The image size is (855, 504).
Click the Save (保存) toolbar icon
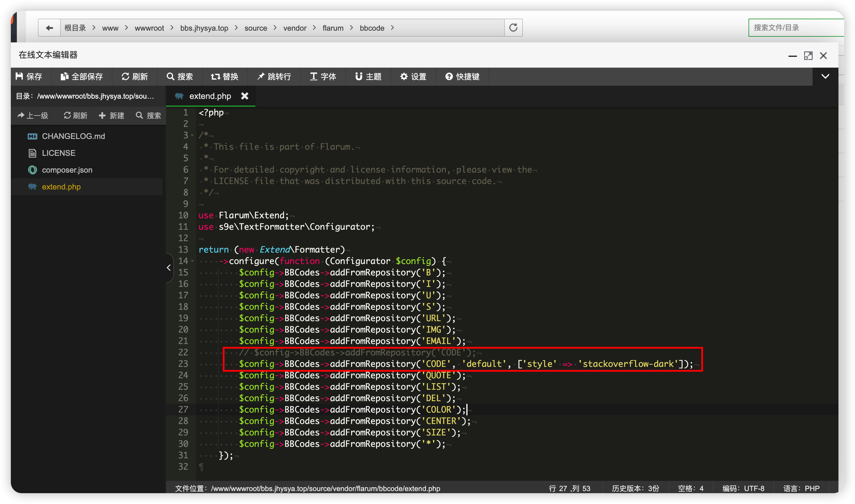point(20,76)
